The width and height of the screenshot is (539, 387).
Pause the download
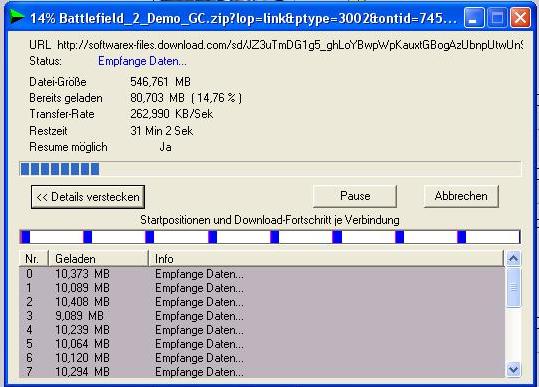click(355, 196)
